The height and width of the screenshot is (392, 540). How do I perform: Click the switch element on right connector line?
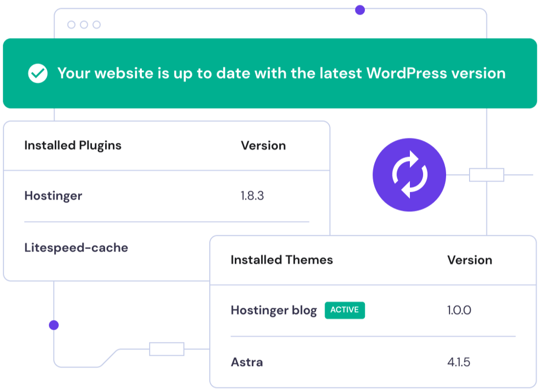click(x=486, y=175)
